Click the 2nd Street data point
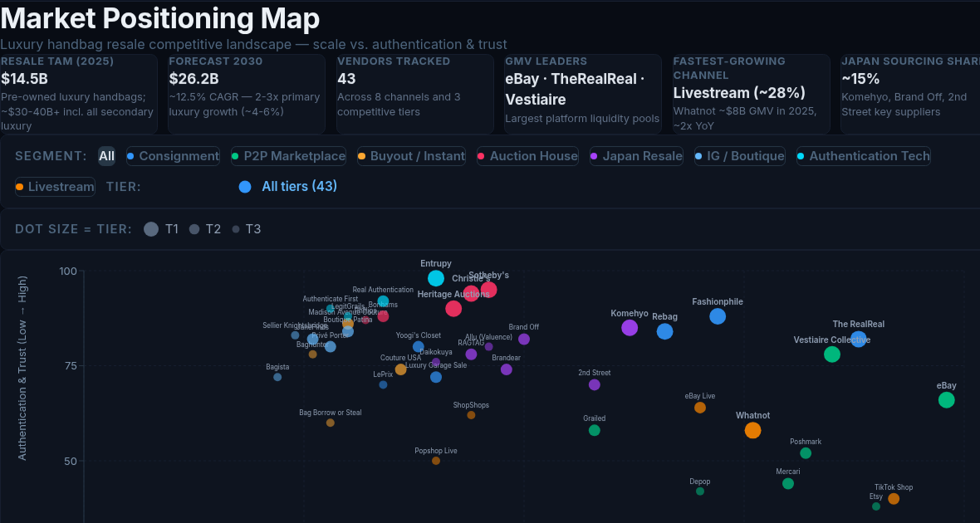 pyautogui.click(x=595, y=385)
